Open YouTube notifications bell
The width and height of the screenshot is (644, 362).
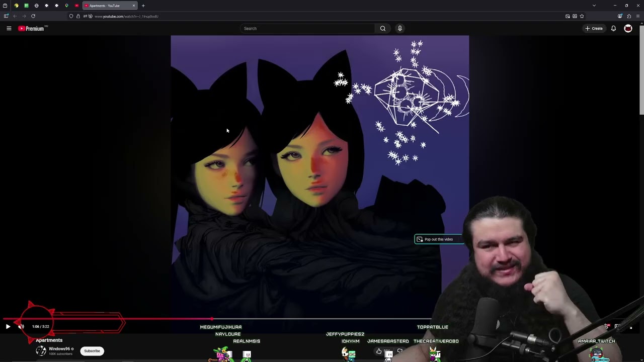pyautogui.click(x=613, y=29)
